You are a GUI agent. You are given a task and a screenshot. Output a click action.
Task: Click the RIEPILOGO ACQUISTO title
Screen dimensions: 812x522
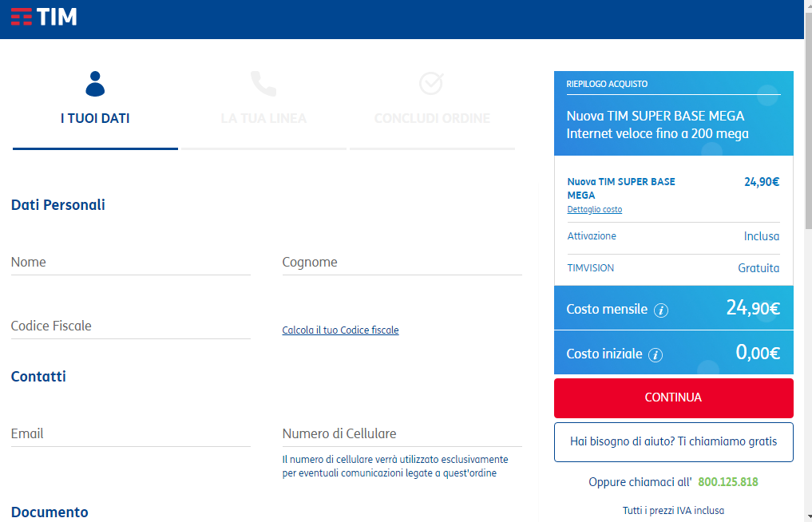click(x=607, y=84)
